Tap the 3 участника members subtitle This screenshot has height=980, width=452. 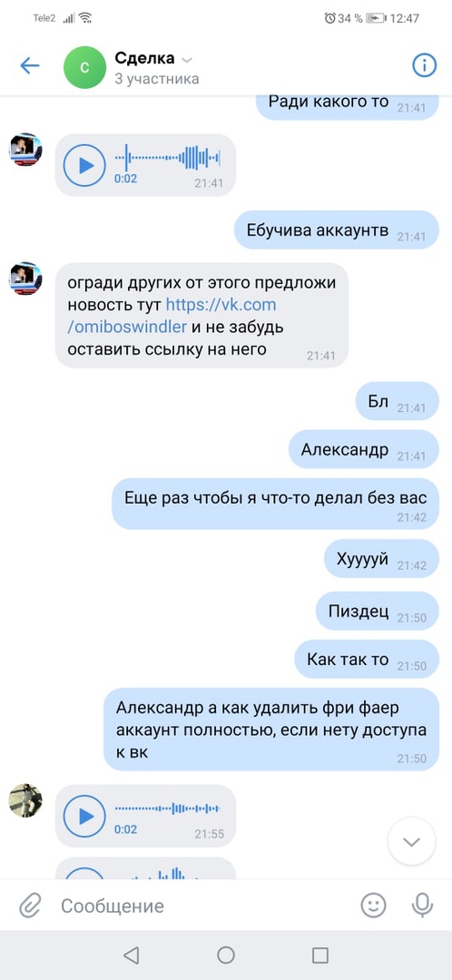point(157,79)
